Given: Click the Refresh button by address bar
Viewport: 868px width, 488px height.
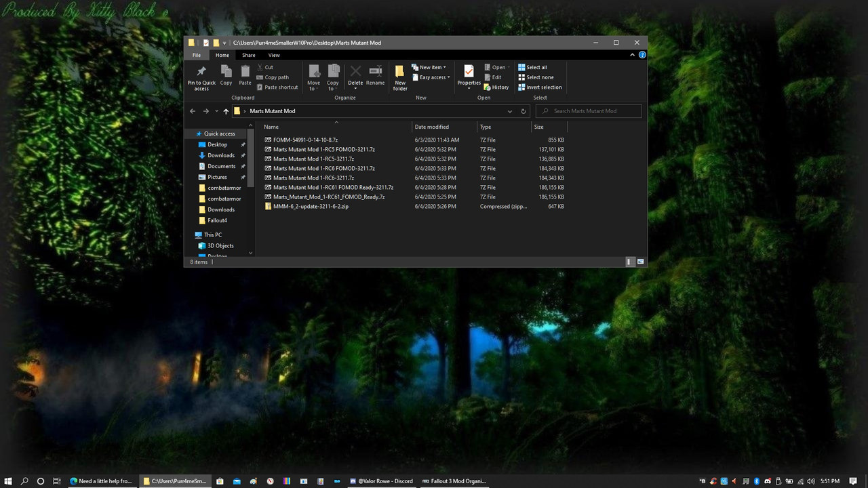Looking at the screenshot, I should tap(524, 111).
